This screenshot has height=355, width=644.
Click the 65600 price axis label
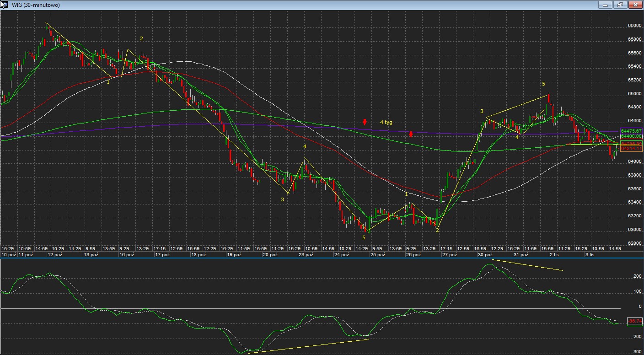point(634,53)
